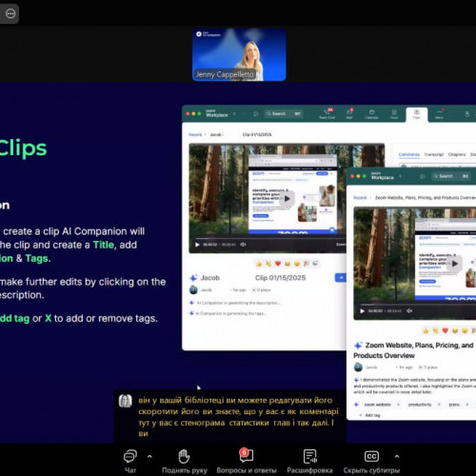
Task: React with heart under Zoom Website clip
Action: pyautogui.click(x=446, y=331)
